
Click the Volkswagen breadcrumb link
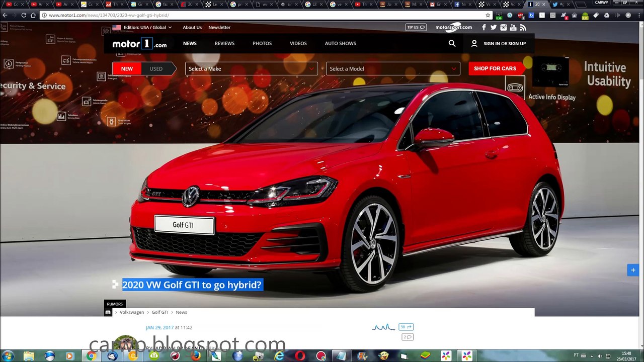point(131,312)
